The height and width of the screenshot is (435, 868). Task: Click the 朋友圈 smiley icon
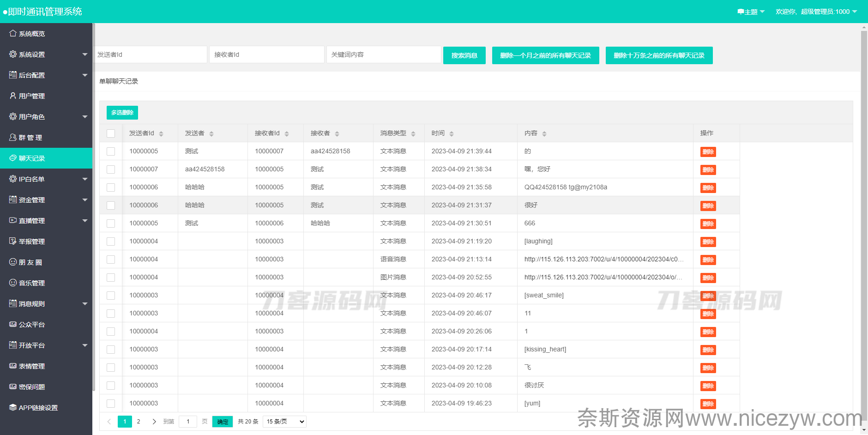[13, 262]
